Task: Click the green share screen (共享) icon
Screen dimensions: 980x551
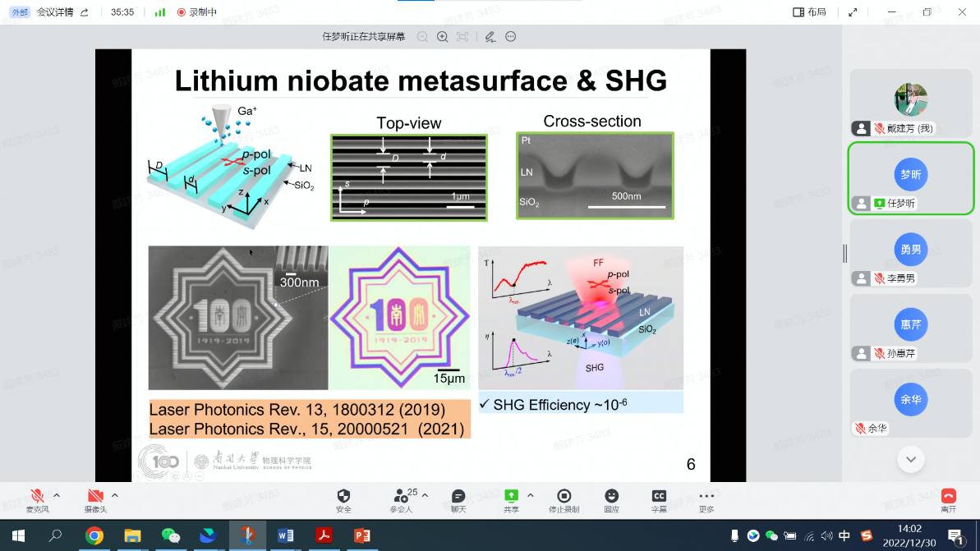Action: tap(511, 497)
